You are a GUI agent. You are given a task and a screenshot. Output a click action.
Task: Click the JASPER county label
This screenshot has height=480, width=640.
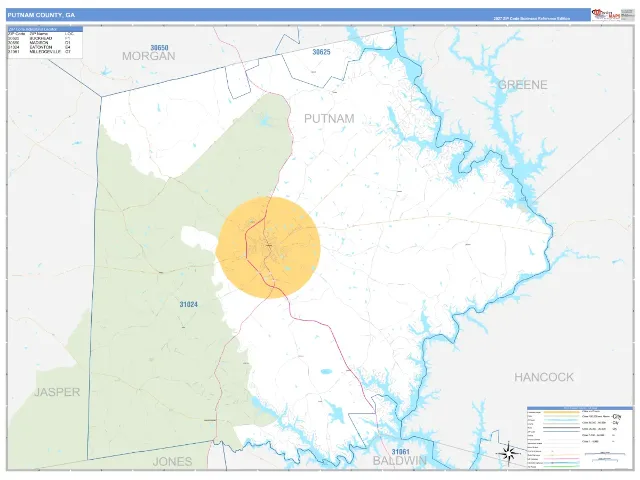point(57,392)
